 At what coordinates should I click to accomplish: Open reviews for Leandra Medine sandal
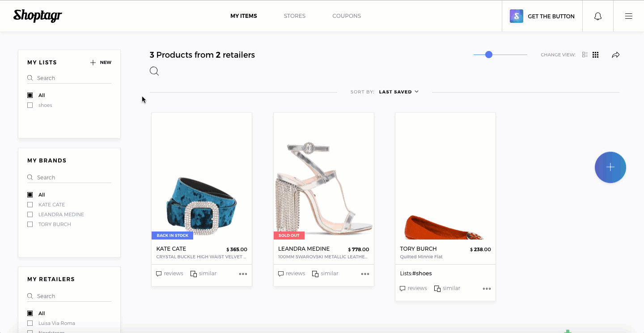292,274
